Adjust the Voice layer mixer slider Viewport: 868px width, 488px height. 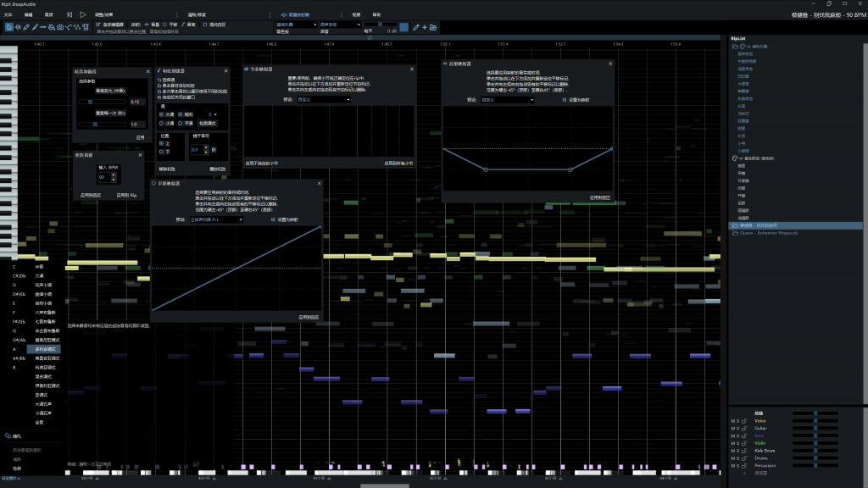tap(815, 421)
